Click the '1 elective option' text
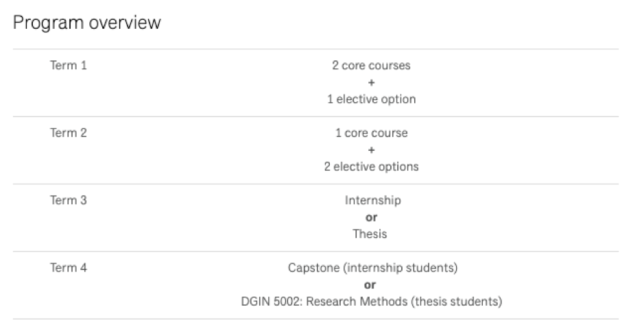Viewport: 644px width, 327px height. click(x=371, y=99)
